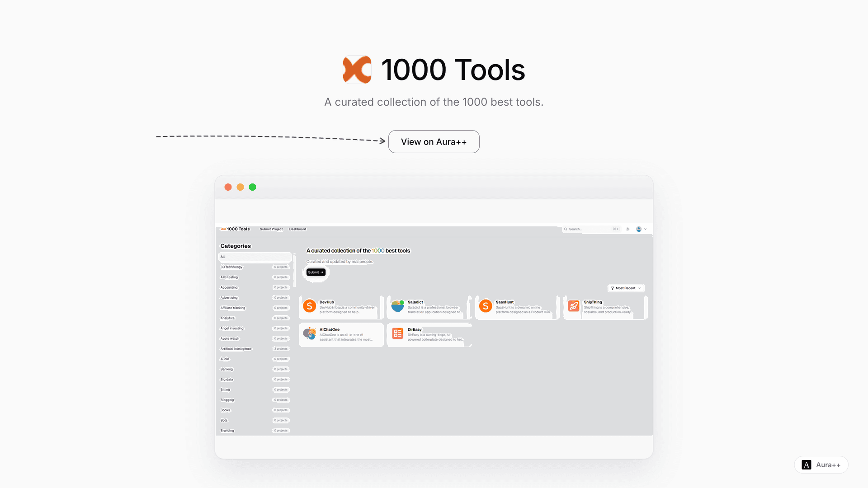Click the black Submit arrow button
This screenshot has height=488, width=868.
point(316,272)
